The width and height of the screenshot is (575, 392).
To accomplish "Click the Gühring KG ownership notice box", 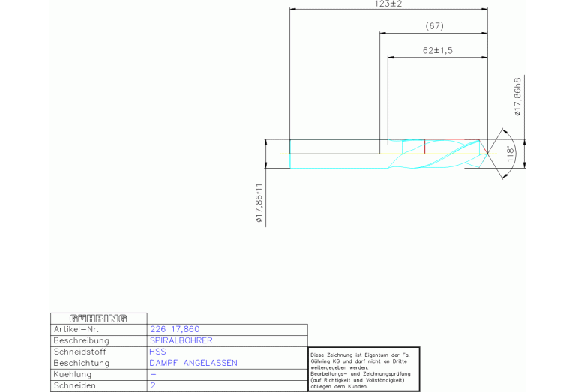I will click(364, 368).
